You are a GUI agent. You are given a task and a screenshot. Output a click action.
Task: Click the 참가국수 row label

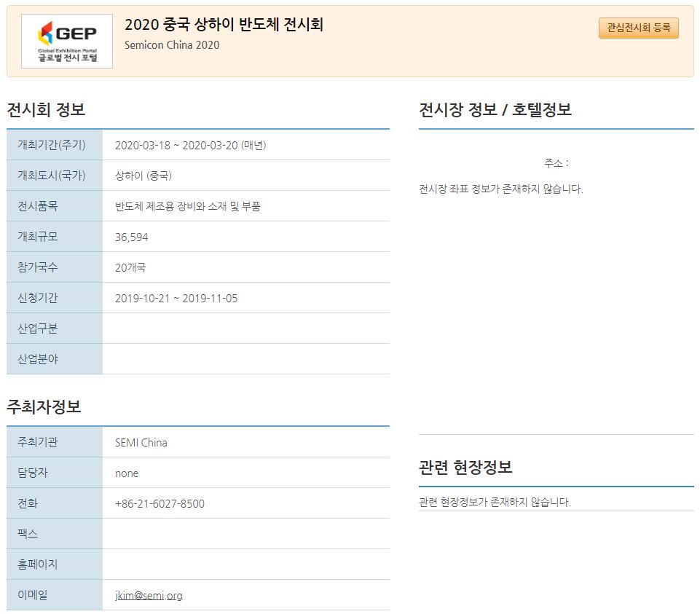click(37, 267)
